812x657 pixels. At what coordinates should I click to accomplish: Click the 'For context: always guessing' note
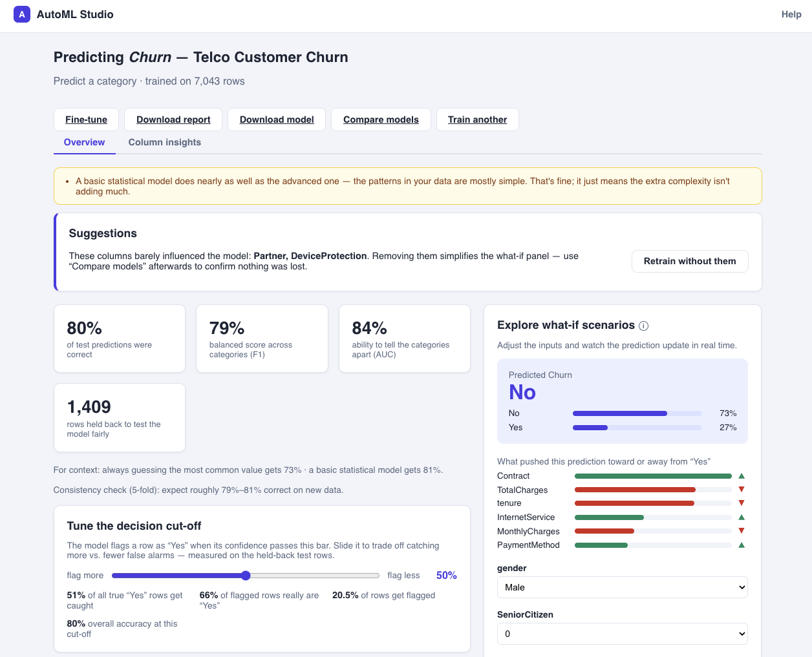click(x=248, y=470)
